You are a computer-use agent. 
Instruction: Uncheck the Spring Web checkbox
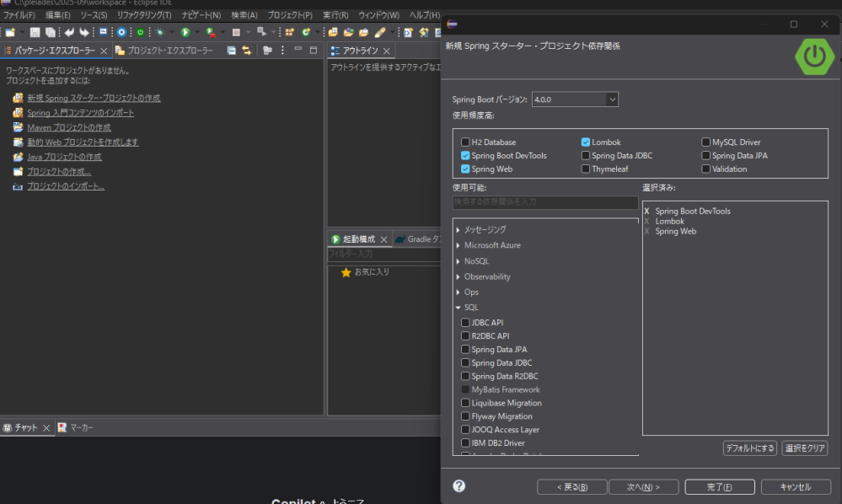(x=465, y=169)
